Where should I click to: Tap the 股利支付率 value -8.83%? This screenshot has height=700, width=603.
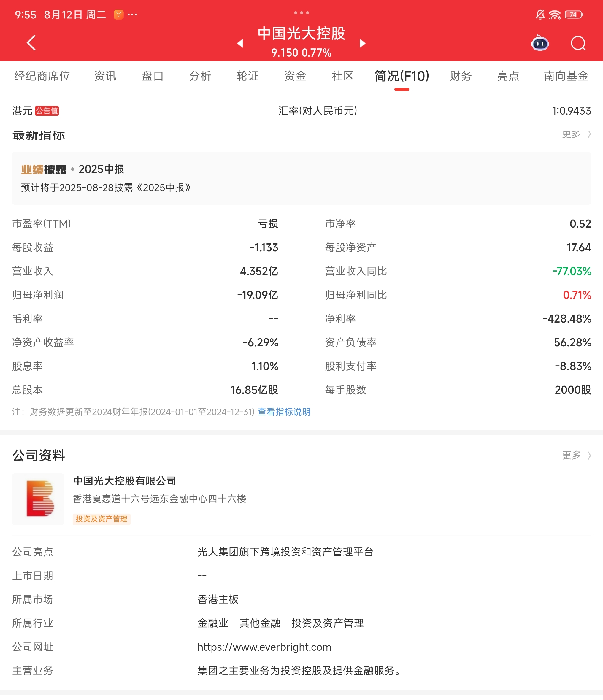(x=573, y=366)
